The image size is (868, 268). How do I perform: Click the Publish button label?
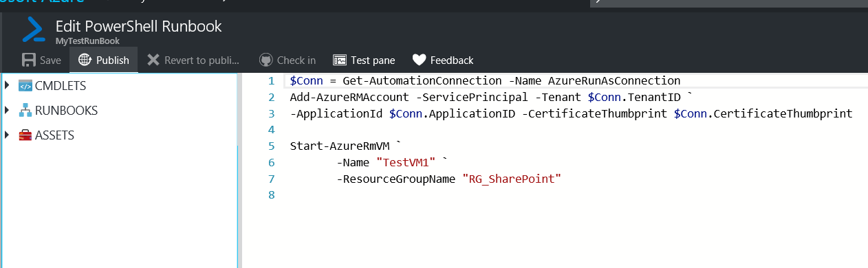(113, 60)
